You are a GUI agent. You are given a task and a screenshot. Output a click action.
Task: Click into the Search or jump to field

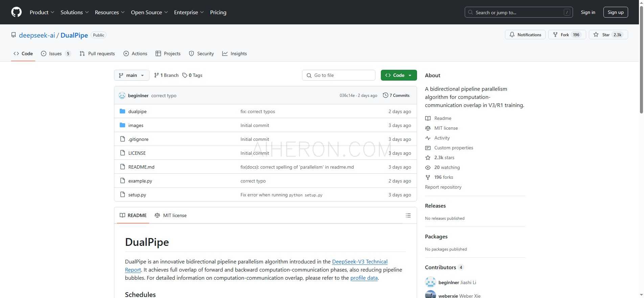pos(519,12)
